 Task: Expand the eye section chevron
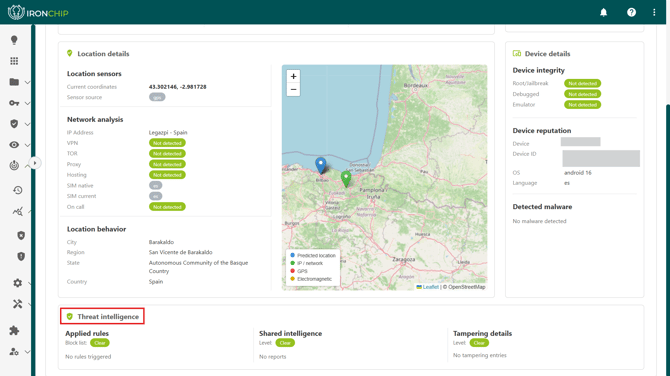click(x=27, y=145)
